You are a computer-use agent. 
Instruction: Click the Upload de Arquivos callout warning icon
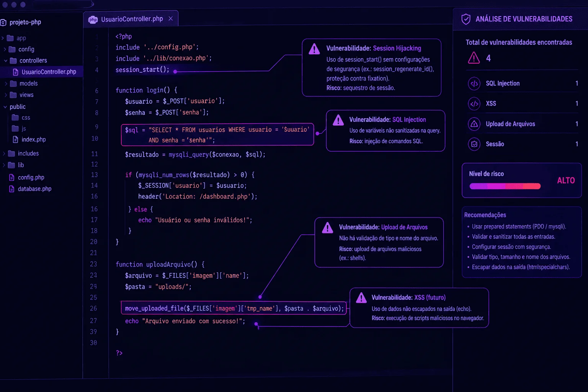[x=327, y=228]
